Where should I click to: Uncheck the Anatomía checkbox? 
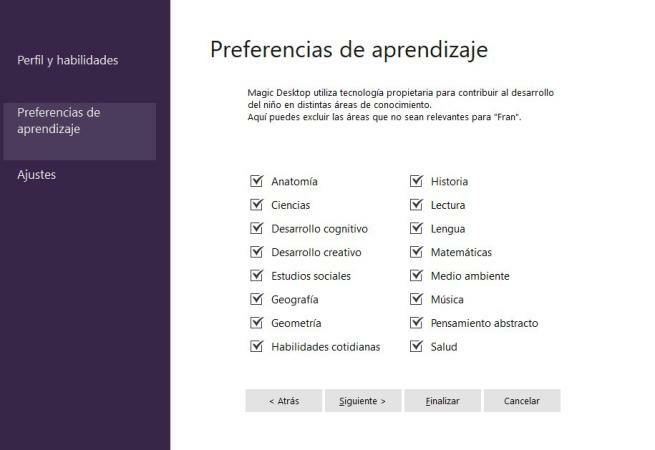tap(255, 181)
